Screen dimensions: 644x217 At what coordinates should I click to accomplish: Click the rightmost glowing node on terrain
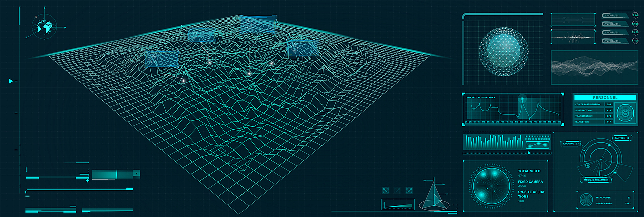point(271,63)
